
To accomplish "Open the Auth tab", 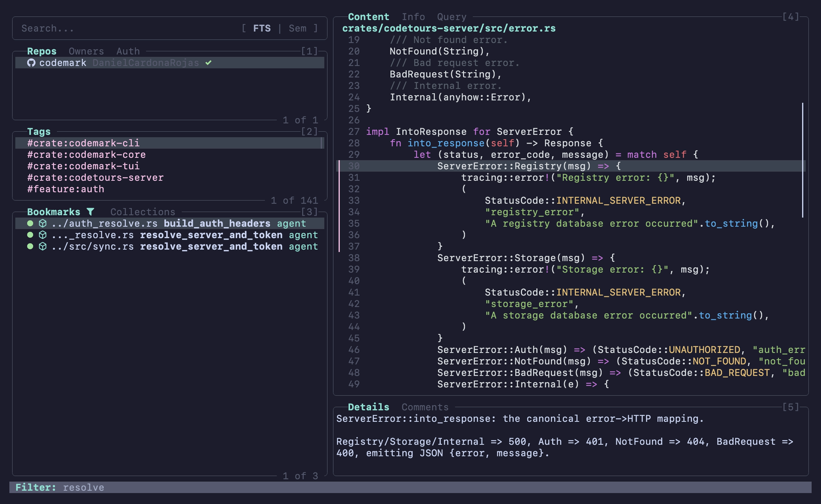I will pos(128,51).
